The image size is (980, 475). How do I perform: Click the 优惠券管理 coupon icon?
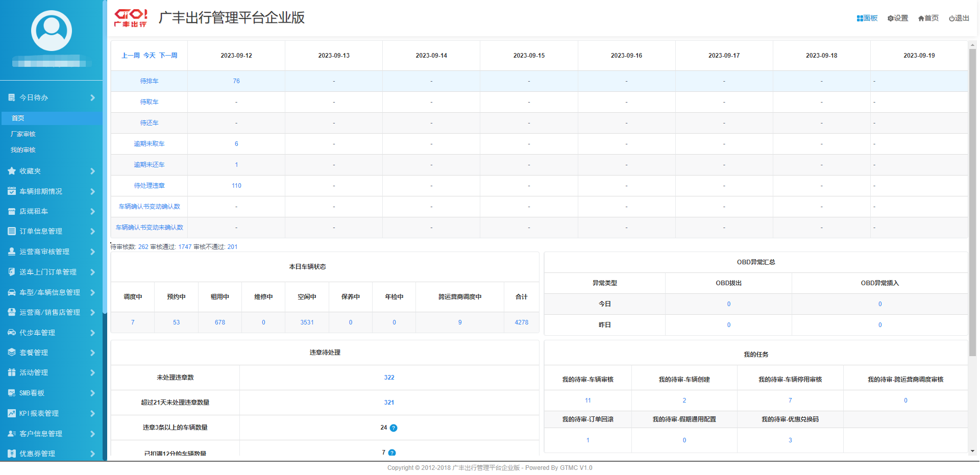pos(12,454)
